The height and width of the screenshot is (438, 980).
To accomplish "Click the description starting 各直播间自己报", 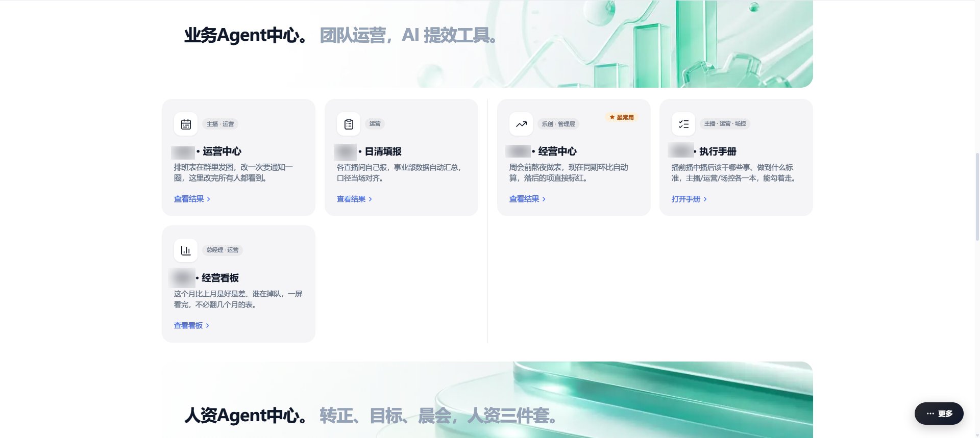I will tap(399, 172).
